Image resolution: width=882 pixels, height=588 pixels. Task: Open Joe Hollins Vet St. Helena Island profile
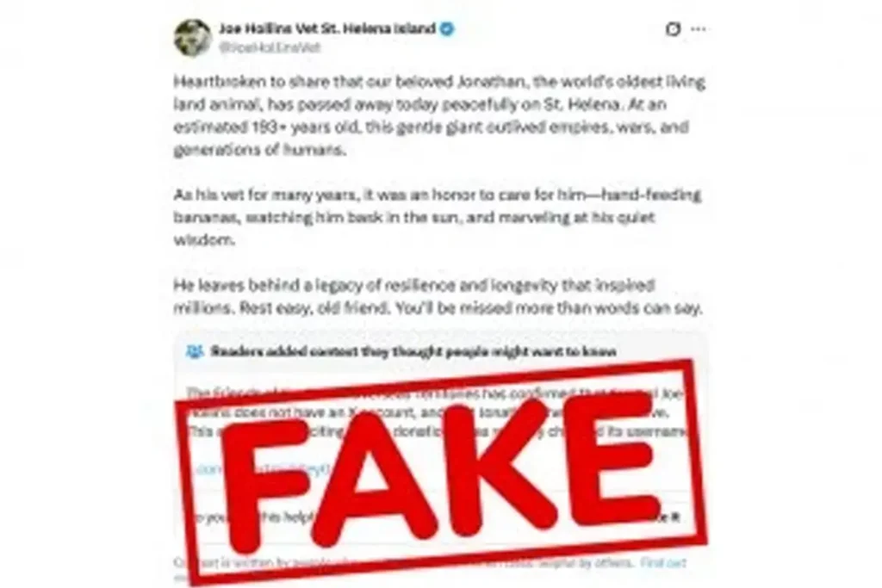(x=326, y=28)
